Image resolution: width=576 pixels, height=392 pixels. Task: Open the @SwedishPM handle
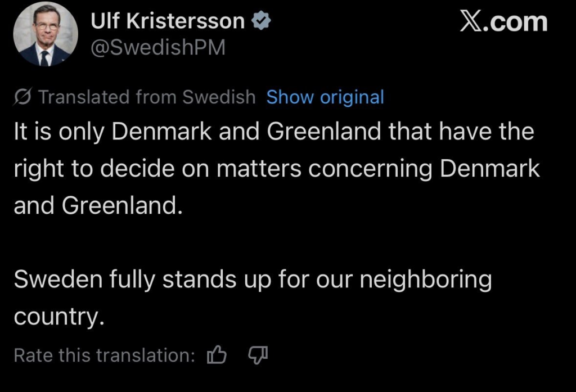click(157, 48)
